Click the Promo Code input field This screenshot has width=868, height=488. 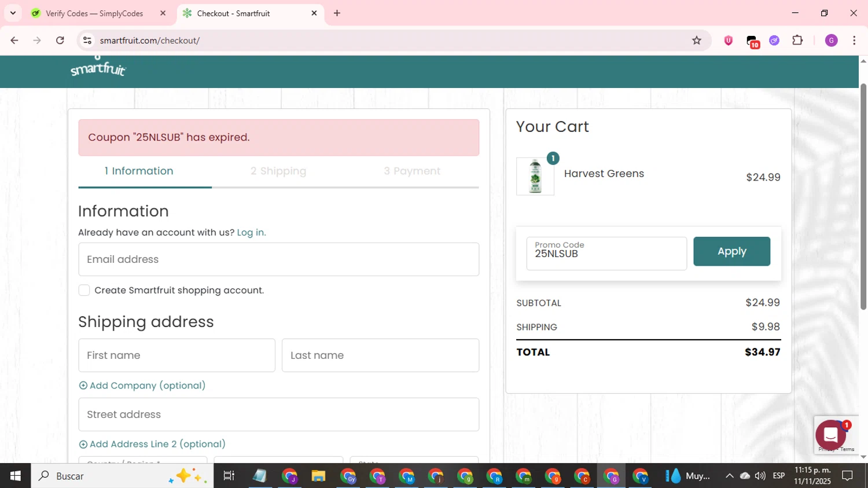pos(606,254)
